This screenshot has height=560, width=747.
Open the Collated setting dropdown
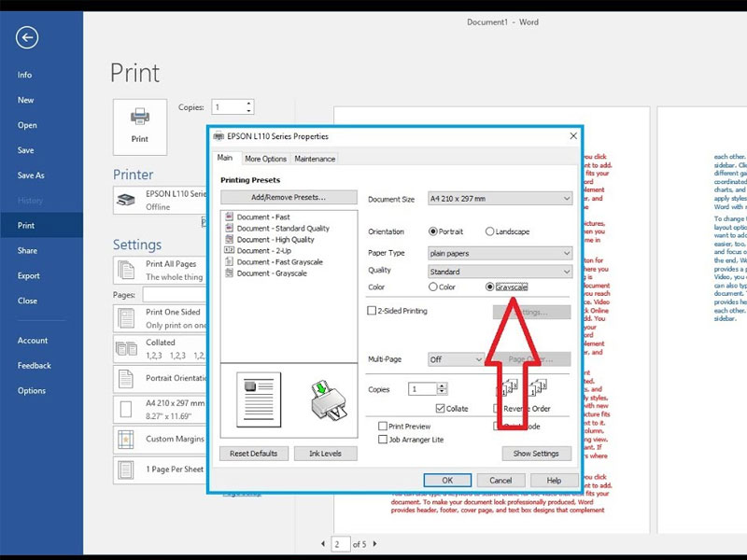point(160,348)
